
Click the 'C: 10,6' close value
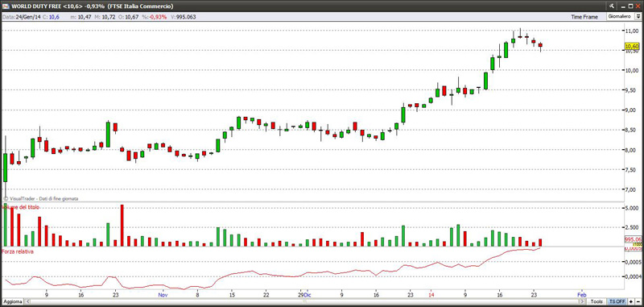point(51,17)
